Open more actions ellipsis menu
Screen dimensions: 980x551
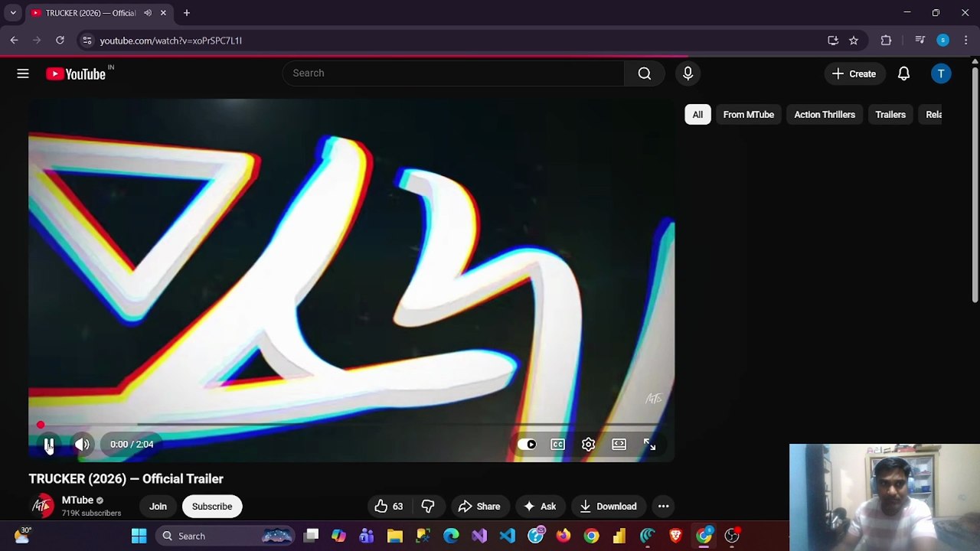664,507
